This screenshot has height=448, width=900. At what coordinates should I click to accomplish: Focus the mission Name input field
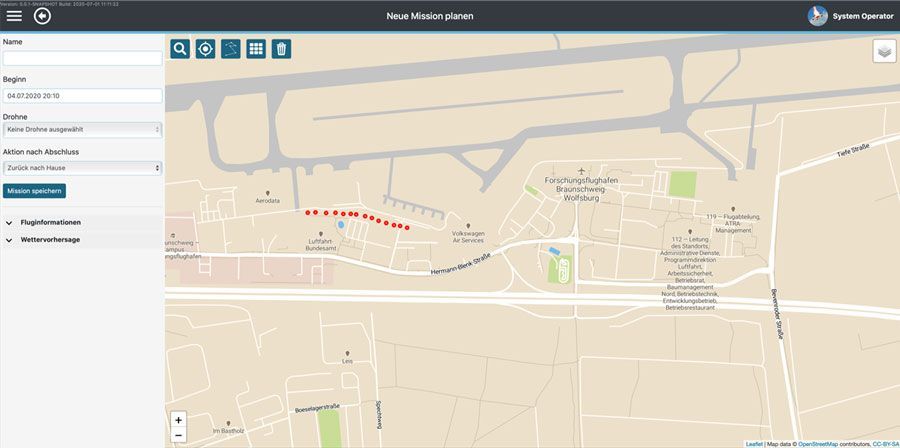pos(82,59)
